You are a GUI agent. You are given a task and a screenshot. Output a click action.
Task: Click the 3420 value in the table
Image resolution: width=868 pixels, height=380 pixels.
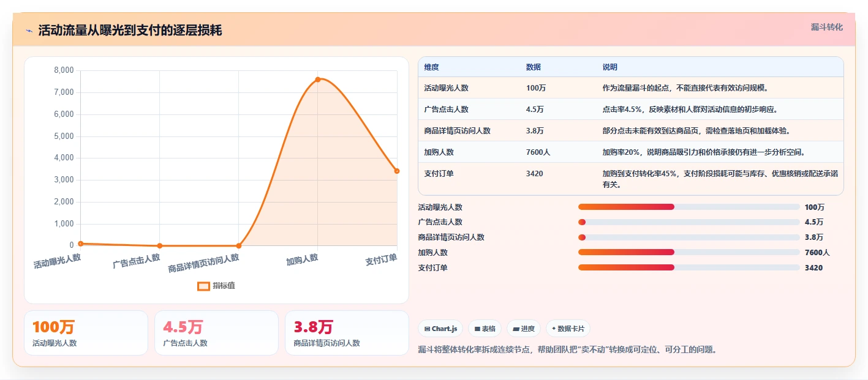point(535,174)
